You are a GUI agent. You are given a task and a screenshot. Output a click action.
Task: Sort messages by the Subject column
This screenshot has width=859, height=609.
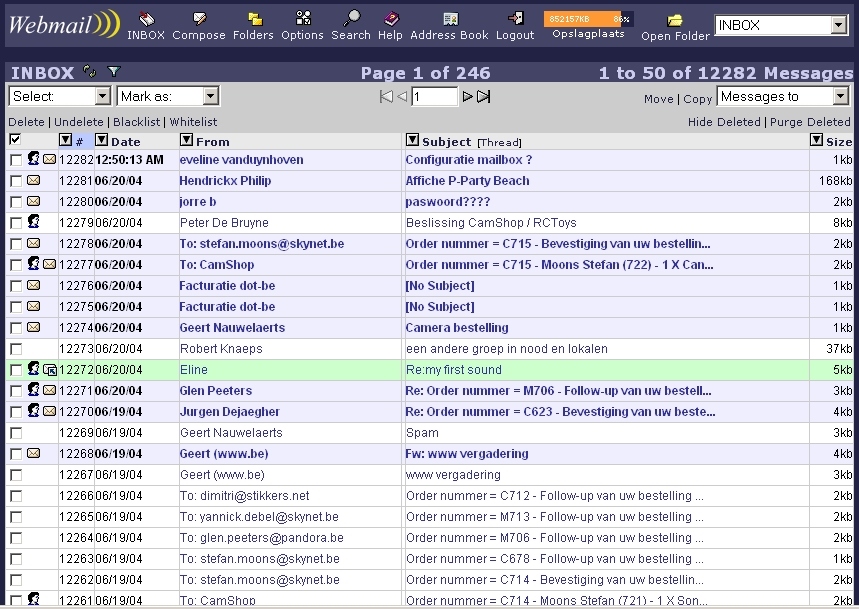click(446, 141)
